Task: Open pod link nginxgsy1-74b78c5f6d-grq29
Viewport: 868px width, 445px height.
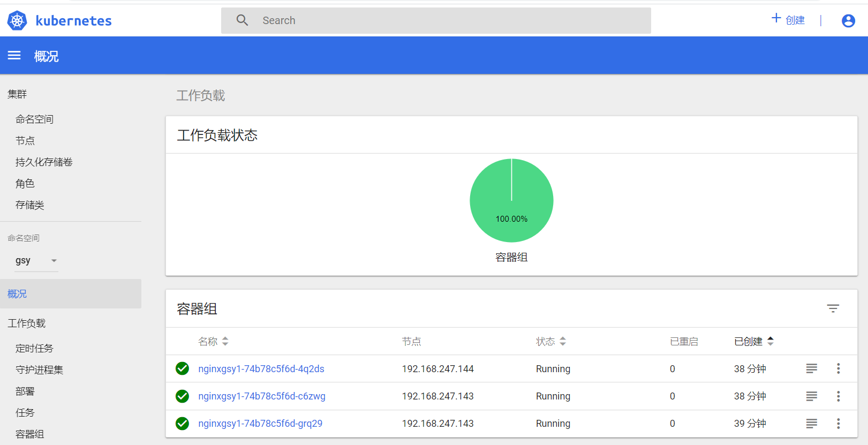Action: [260, 424]
